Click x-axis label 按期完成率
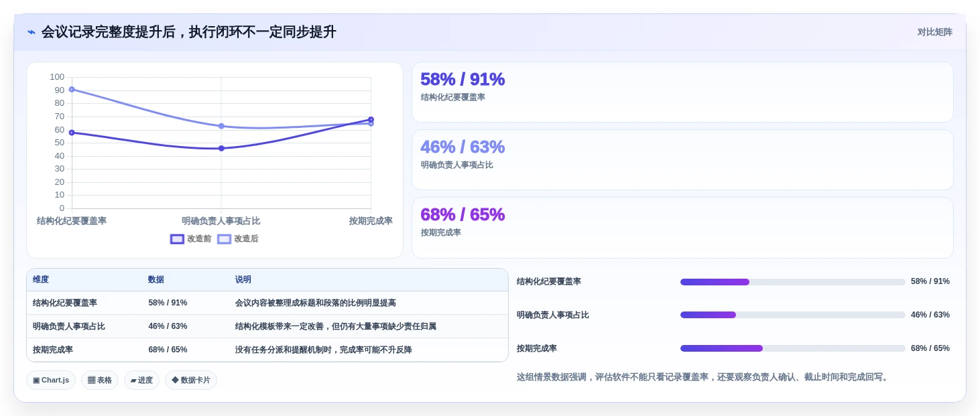 coord(371,221)
